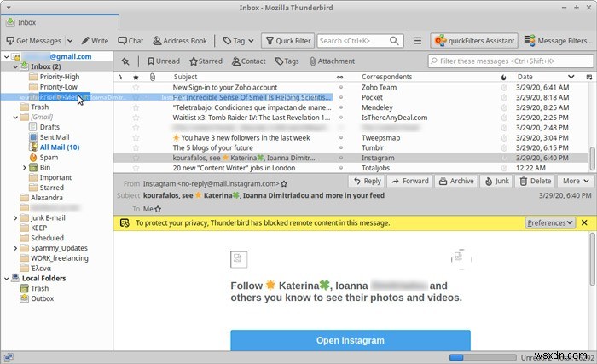This screenshot has height=364, width=597.
Task: Filter messages with Attachment
Action: [x=333, y=61]
